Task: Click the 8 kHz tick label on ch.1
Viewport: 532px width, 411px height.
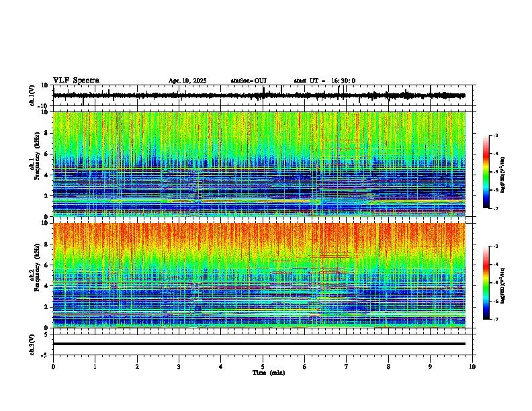Action: pyautogui.click(x=47, y=133)
